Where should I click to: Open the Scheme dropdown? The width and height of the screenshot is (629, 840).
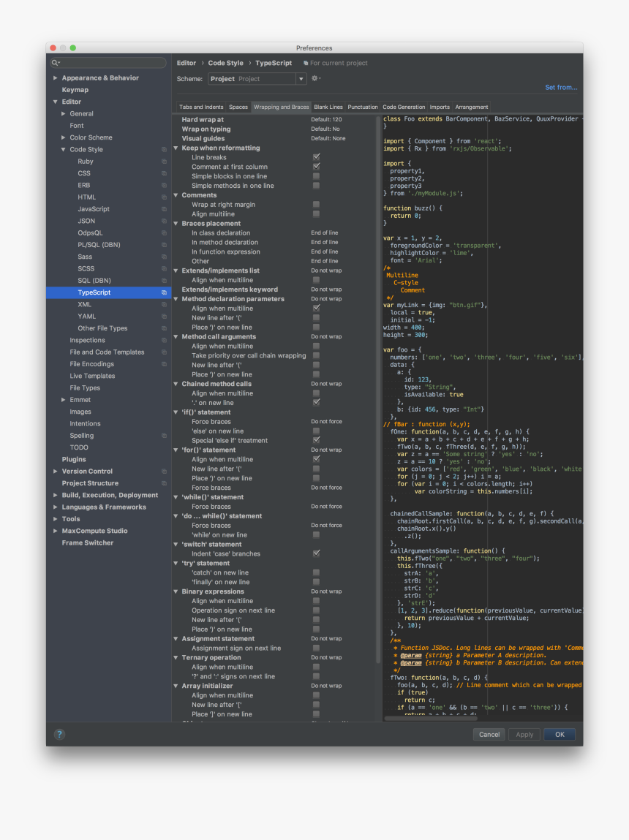pyautogui.click(x=301, y=79)
